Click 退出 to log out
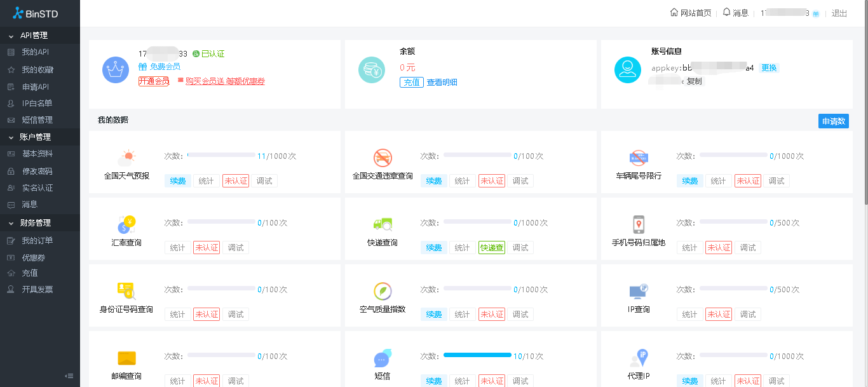 click(839, 13)
